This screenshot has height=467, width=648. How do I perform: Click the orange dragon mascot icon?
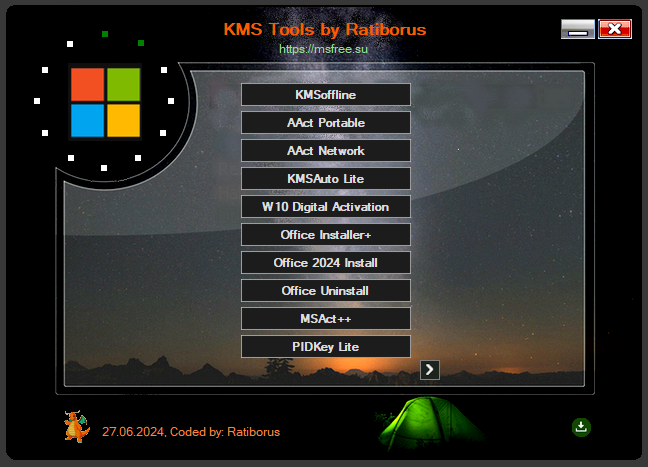click(76, 426)
